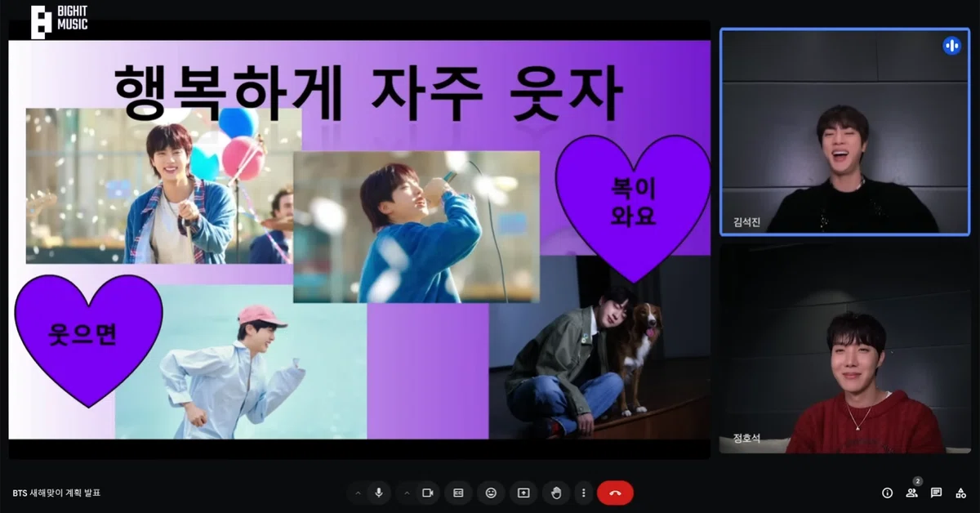The image size is (980, 513).
Task: Open meeting details info icon
Action: (x=887, y=493)
